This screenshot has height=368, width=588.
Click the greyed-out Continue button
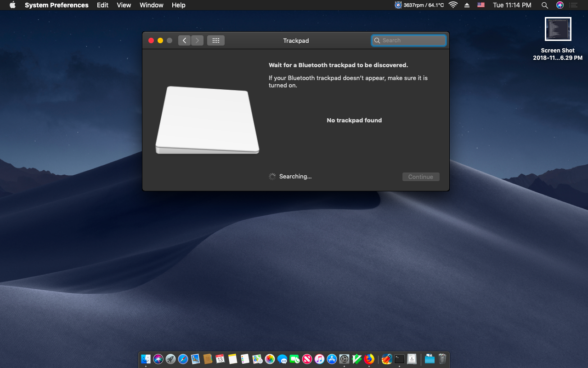pyautogui.click(x=421, y=177)
